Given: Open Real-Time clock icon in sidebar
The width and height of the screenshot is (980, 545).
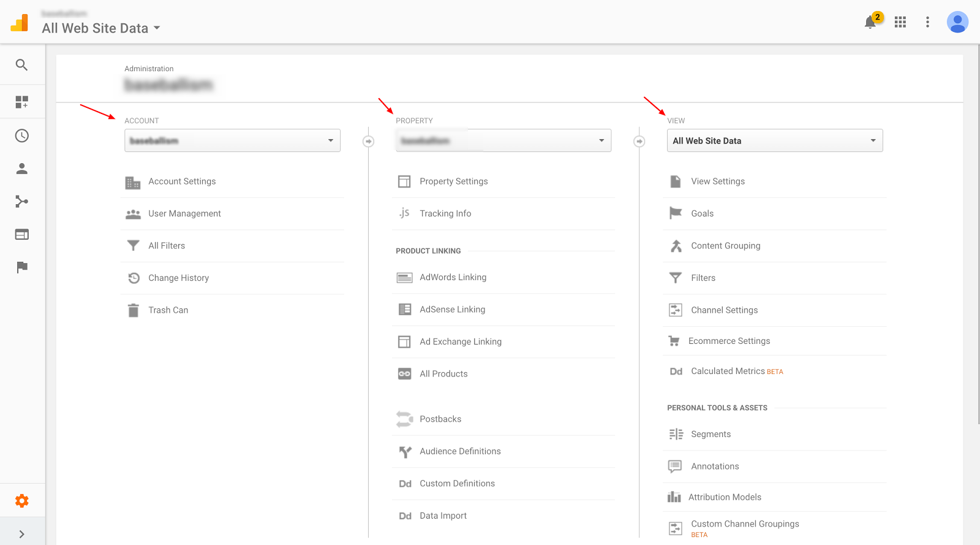Looking at the screenshot, I should tap(22, 136).
